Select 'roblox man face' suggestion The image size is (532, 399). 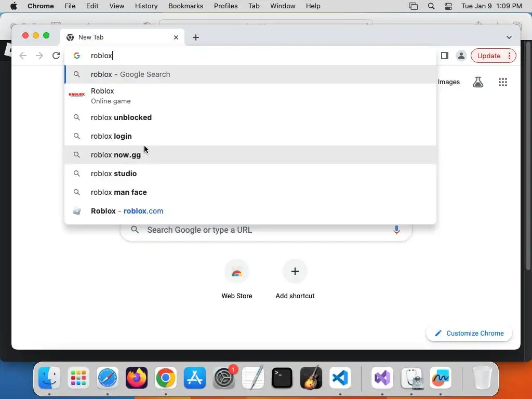coord(250,192)
